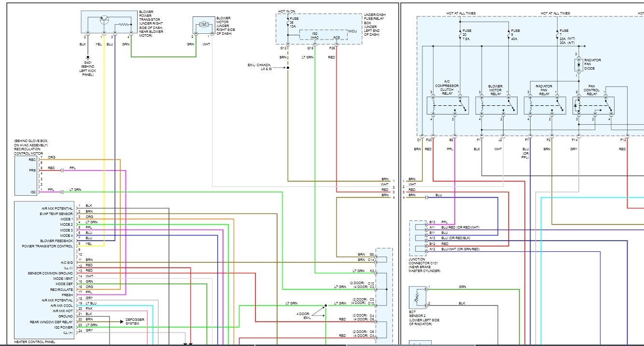This screenshot has width=644, height=346.
Task: Click the 7.5A fuse 20 symbol
Action: (460, 34)
